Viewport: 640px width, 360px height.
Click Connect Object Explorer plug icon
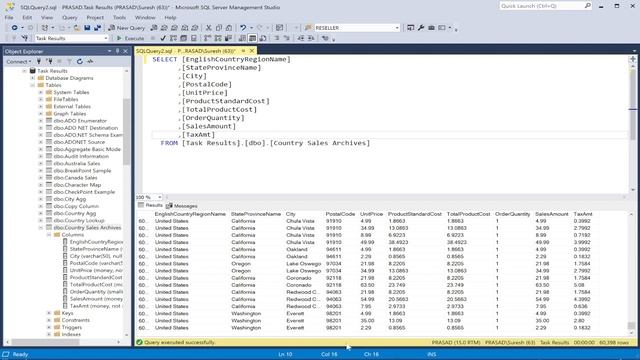(x=39, y=61)
